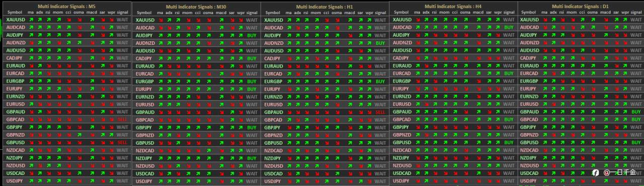644x186 pixels.
Task: Click the BUY signal for AUDNZD in H1 panel
Action: (x=380, y=43)
